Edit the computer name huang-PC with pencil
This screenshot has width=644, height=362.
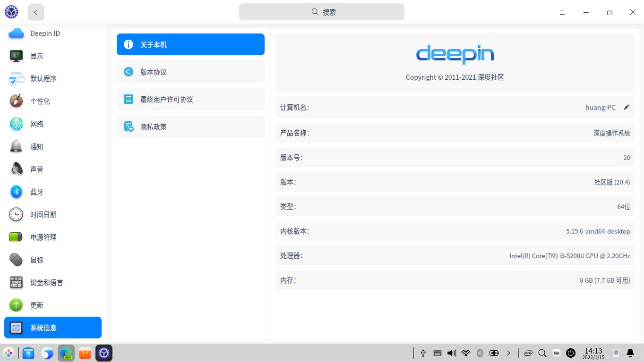click(x=627, y=107)
